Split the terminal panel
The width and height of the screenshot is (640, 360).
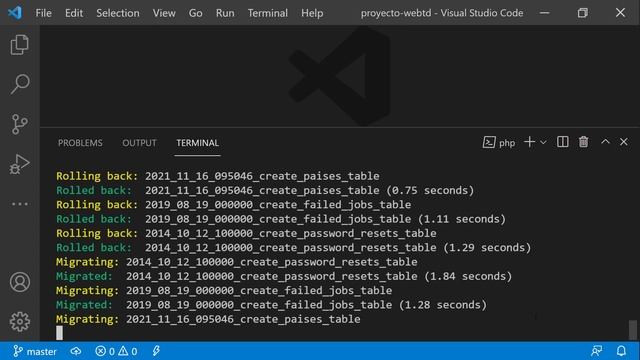click(562, 142)
